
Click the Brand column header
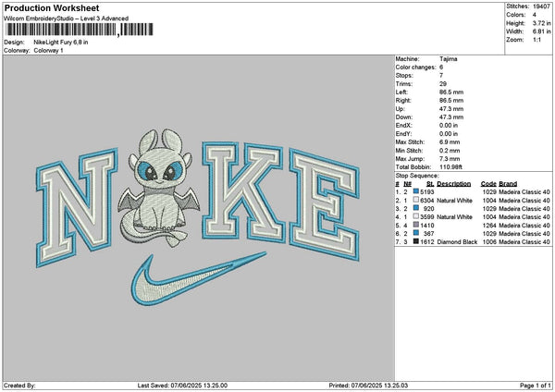coord(508,184)
